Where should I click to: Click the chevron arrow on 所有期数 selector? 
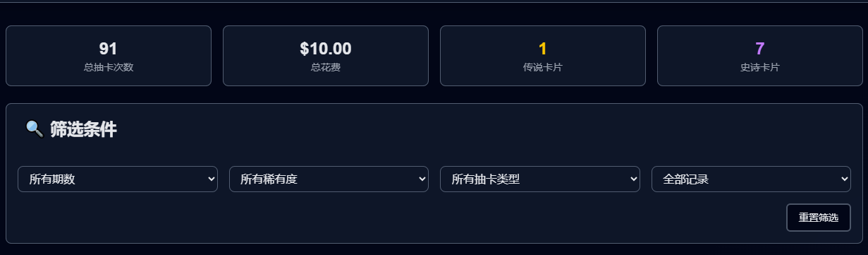[x=211, y=179]
